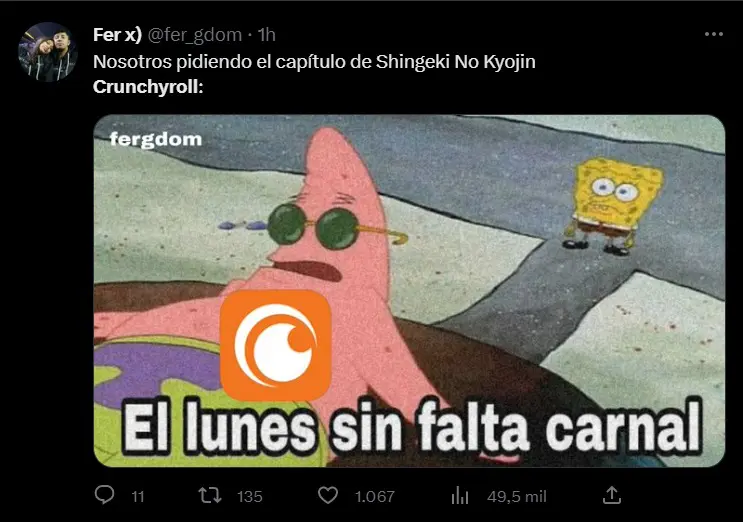Click the orange Crunchyroll logo in the meme

click(x=275, y=345)
